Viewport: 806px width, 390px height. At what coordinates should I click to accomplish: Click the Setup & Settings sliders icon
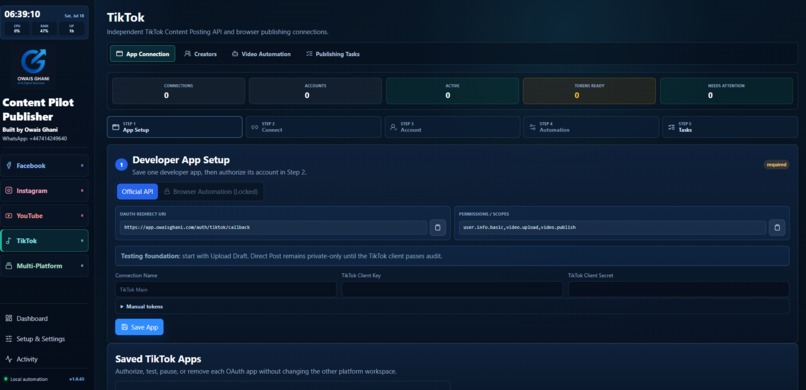9,339
